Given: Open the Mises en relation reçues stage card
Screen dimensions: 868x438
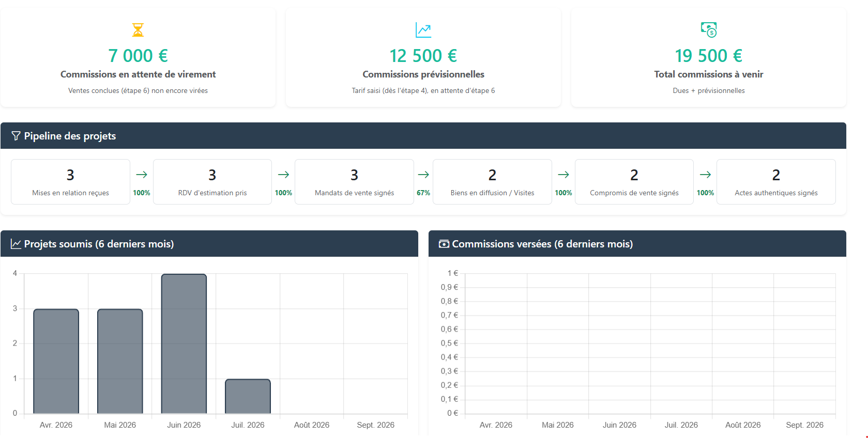Looking at the screenshot, I should coord(70,182).
